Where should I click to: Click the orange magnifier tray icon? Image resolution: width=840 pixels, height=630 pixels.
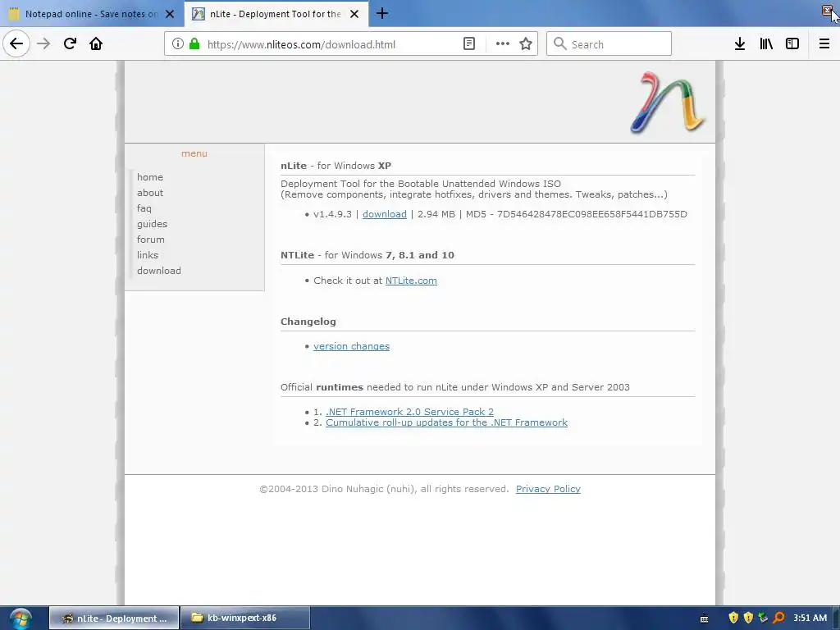click(x=779, y=618)
